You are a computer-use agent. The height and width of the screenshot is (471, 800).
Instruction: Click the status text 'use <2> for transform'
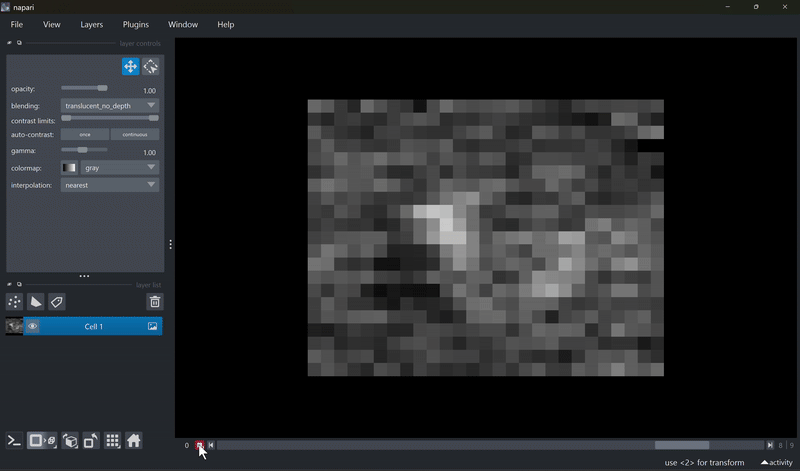(x=704, y=463)
